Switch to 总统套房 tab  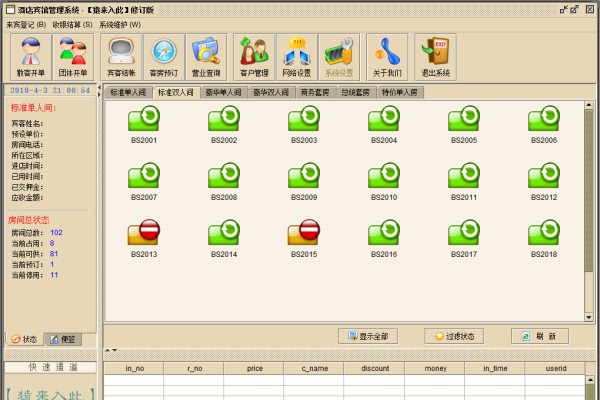tap(355, 93)
